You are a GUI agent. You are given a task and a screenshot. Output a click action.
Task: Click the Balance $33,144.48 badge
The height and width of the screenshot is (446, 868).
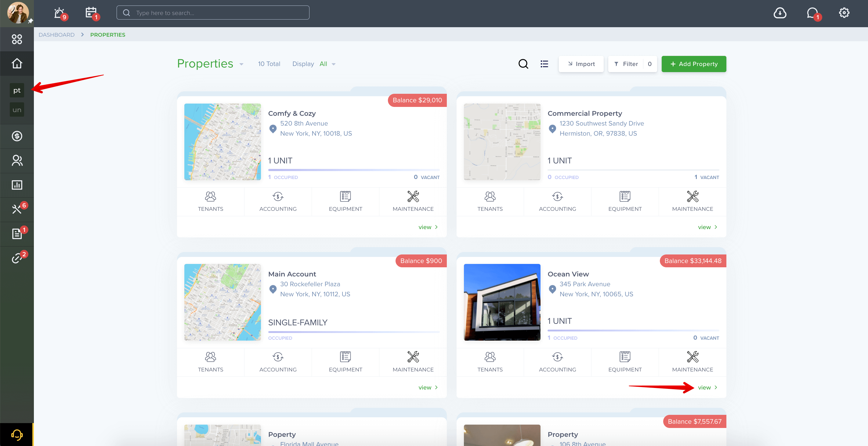point(693,261)
